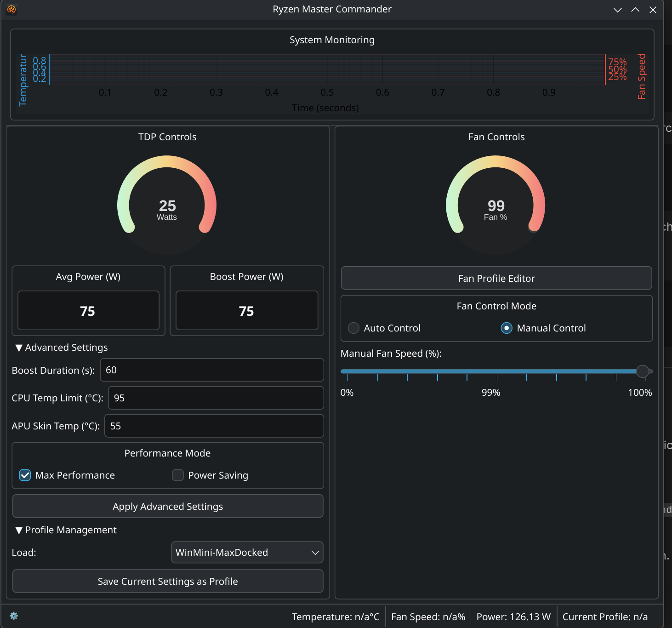Close the Ryzen Master Commander window
Viewport: 672px width, 628px height.
pyautogui.click(x=653, y=10)
